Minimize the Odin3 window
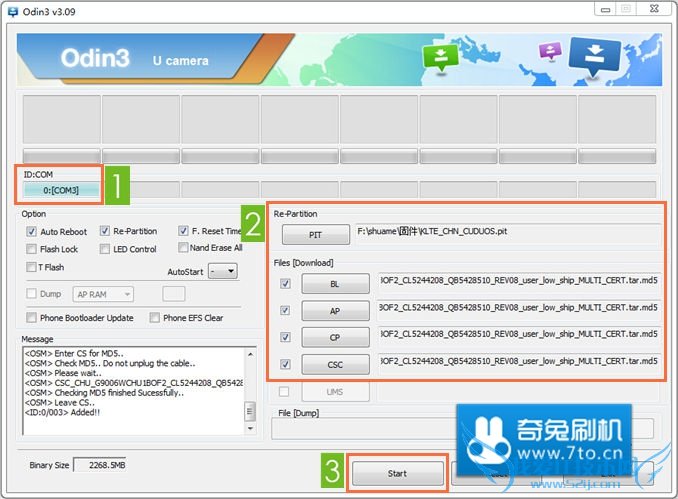This screenshot has width=678, height=499. coord(605,9)
